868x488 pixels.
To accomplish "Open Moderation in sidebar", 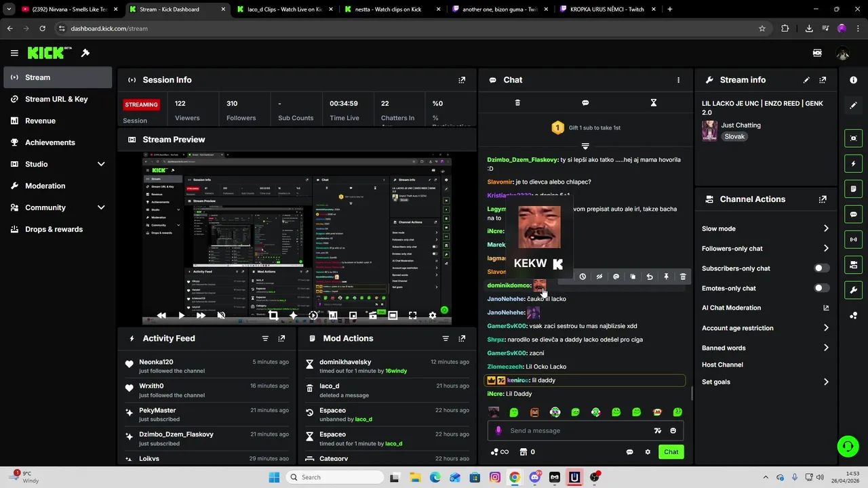I will [58, 186].
